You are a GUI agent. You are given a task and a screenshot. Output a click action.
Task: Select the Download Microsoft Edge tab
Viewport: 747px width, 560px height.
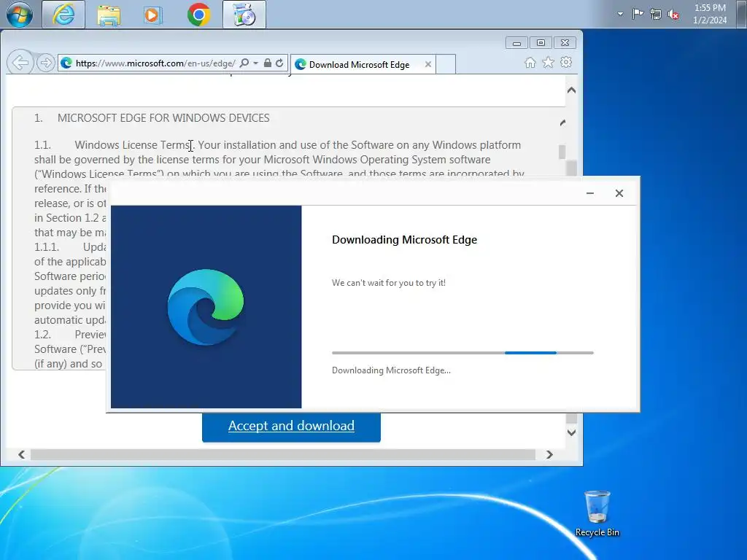pos(358,64)
